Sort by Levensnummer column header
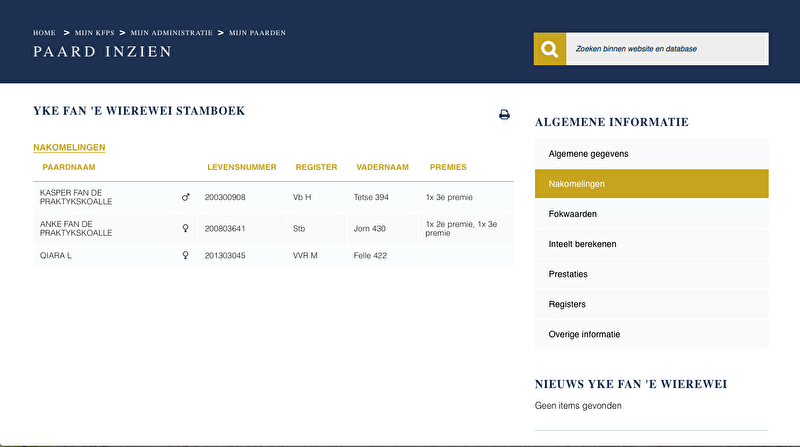 click(242, 167)
